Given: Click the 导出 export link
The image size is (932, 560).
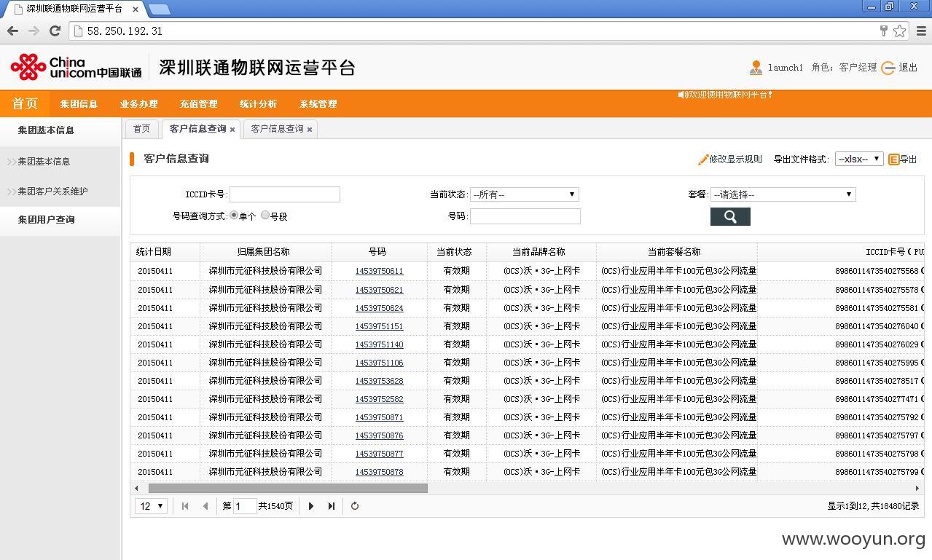Looking at the screenshot, I should click(x=909, y=159).
